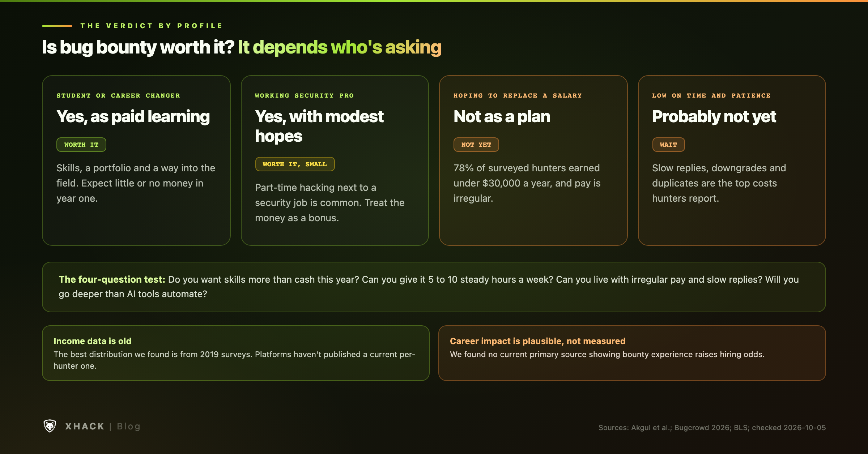Click 'Career impact is plausible, not measured' heading

pyautogui.click(x=538, y=341)
